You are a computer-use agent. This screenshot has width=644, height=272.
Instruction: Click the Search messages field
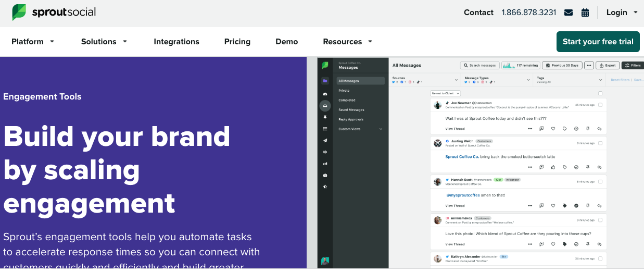click(x=479, y=66)
